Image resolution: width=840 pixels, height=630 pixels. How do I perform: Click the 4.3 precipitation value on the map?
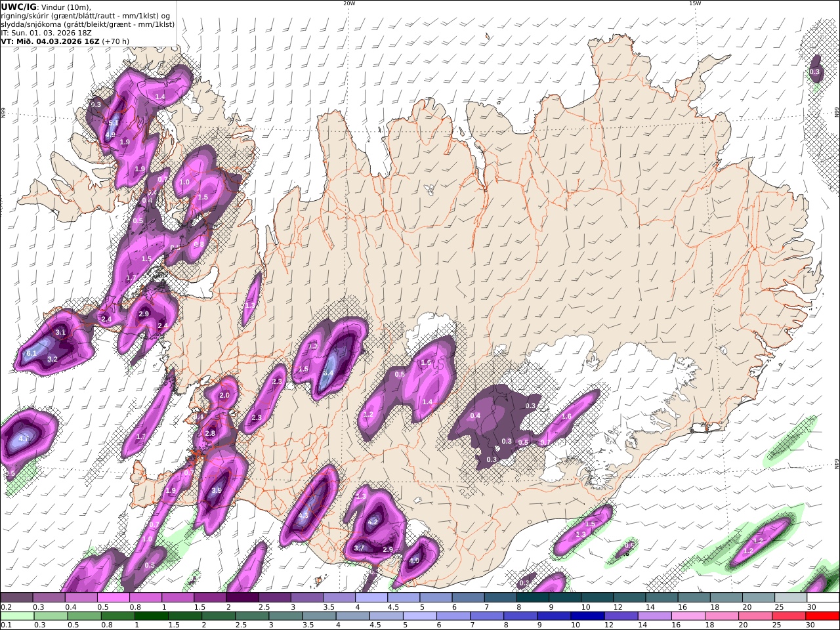pos(303,516)
